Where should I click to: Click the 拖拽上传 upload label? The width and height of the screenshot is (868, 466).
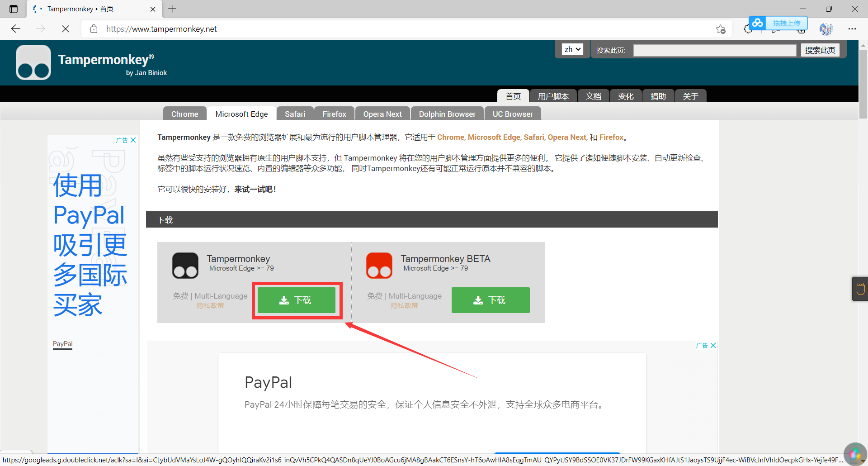(787, 23)
